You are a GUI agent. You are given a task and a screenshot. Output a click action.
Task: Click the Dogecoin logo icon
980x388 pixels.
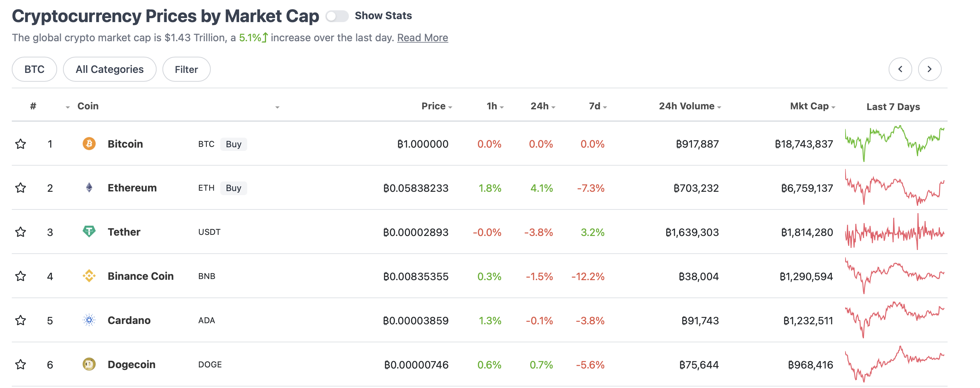89,364
